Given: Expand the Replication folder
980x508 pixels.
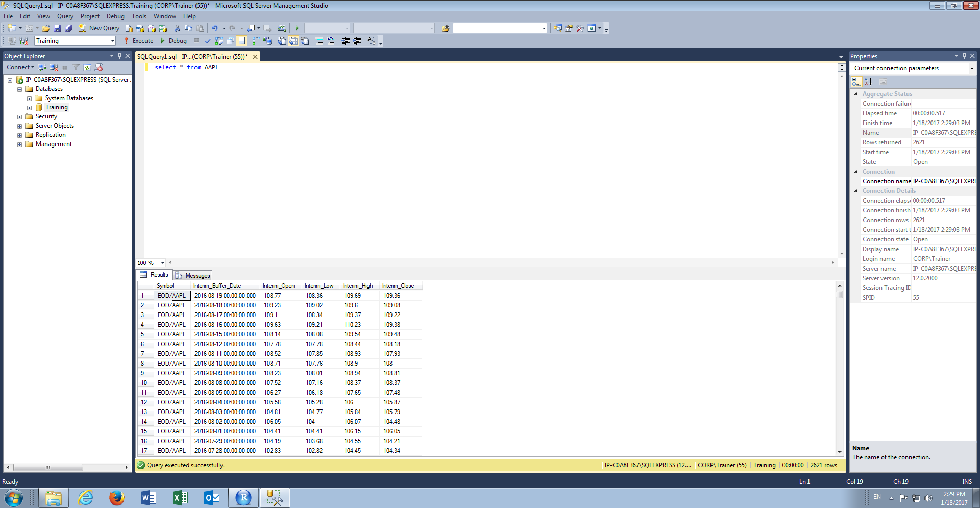Looking at the screenshot, I should pyautogui.click(x=19, y=135).
